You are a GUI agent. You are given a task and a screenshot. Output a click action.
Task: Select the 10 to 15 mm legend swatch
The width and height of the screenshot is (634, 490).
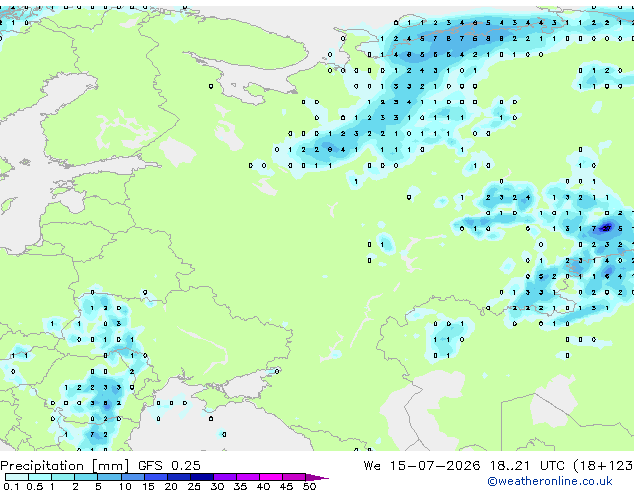132,477
